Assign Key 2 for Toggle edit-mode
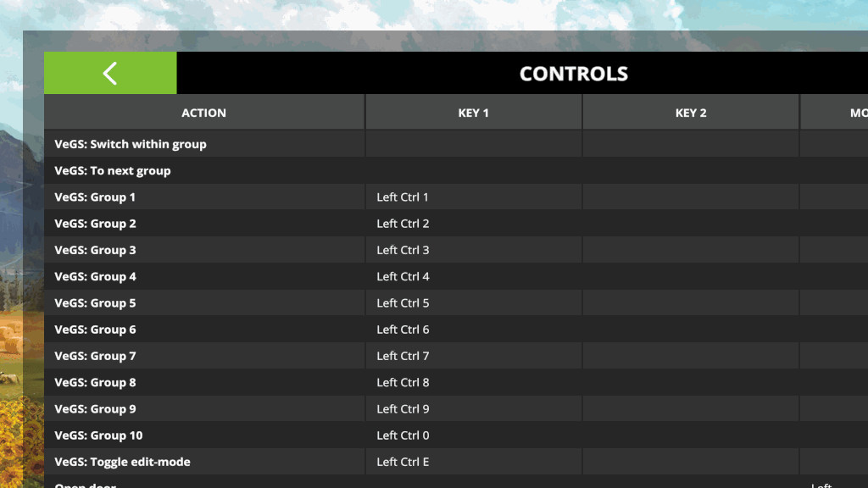Image resolution: width=868 pixels, height=488 pixels. click(x=690, y=462)
